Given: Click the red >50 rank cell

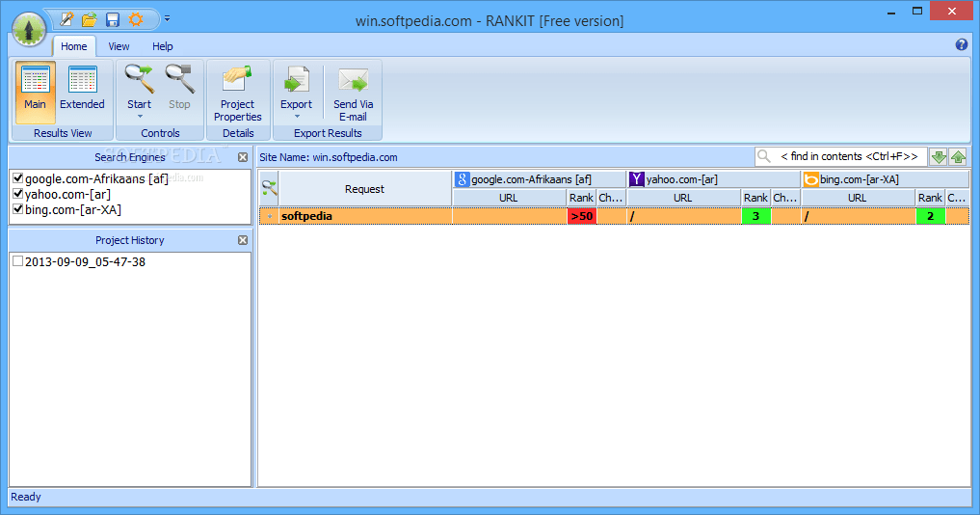Looking at the screenshot, I should 581,217.
